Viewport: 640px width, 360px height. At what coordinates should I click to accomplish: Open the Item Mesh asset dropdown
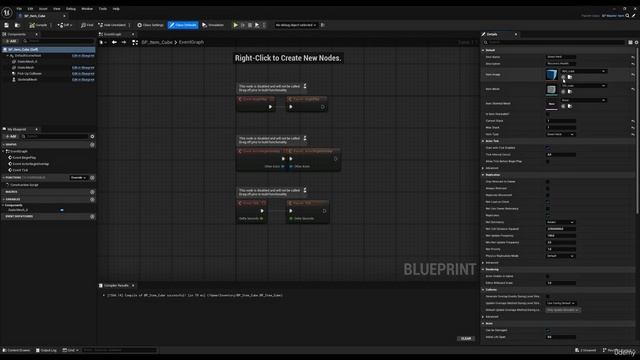point(584,86)
